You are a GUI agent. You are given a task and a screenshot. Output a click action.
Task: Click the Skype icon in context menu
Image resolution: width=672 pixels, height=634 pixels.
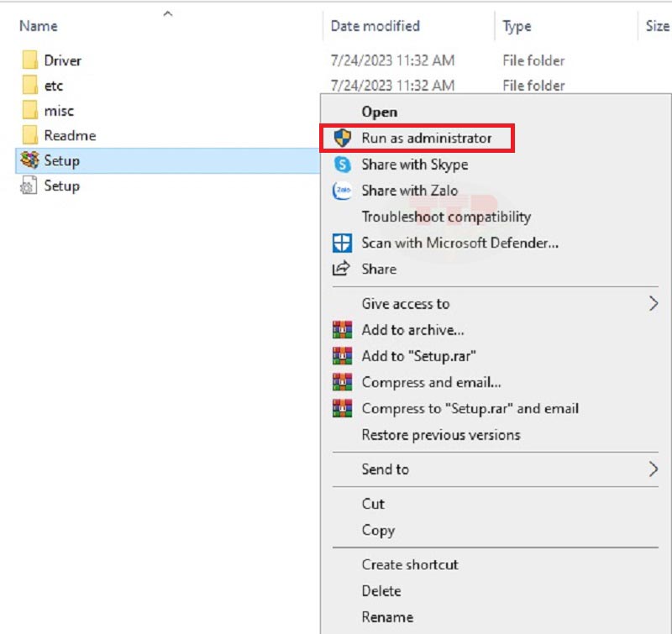[342, 165]
